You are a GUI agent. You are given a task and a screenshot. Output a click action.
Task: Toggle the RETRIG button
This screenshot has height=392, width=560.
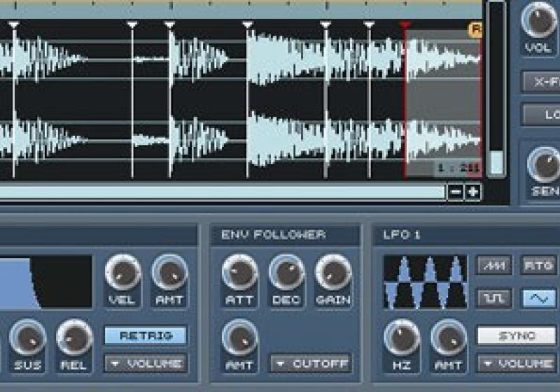(x=146, y=335)
